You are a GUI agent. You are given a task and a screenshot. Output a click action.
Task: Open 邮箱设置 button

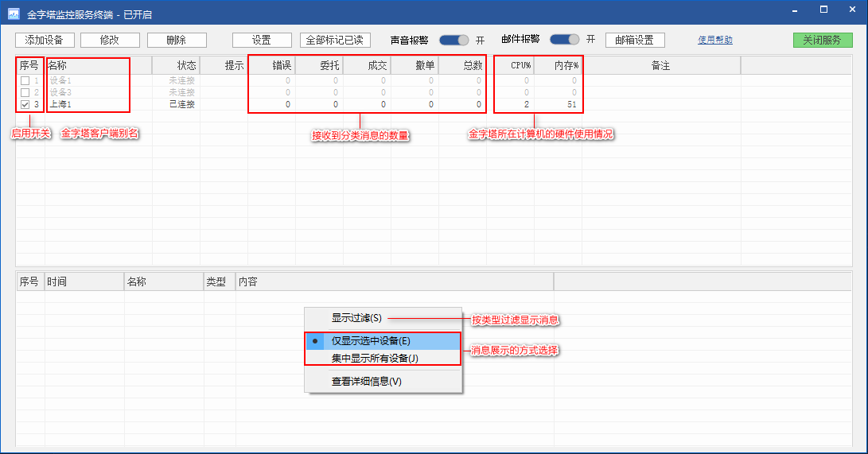[635, 40]
